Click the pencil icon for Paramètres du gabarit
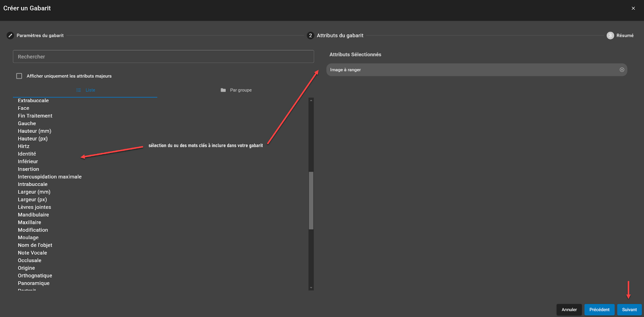The width and height of the screenshot is (644, 317). (x=10, y=35)
